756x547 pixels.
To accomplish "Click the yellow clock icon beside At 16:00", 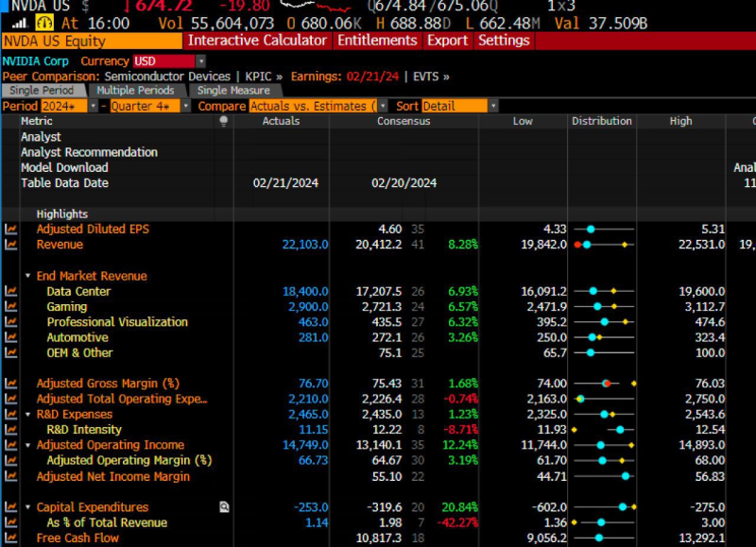I will (x=44, y=23).
